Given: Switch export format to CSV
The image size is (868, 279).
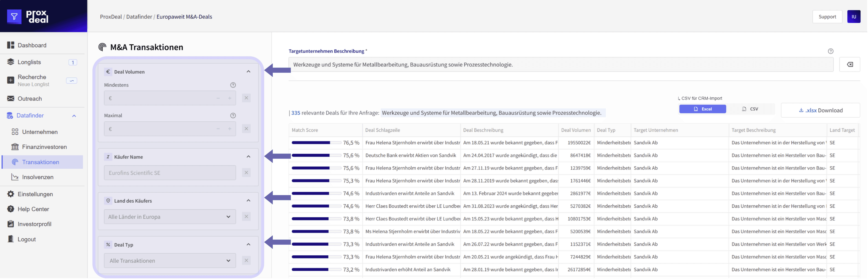Looking at the screenshot, I should coord(750,109).
